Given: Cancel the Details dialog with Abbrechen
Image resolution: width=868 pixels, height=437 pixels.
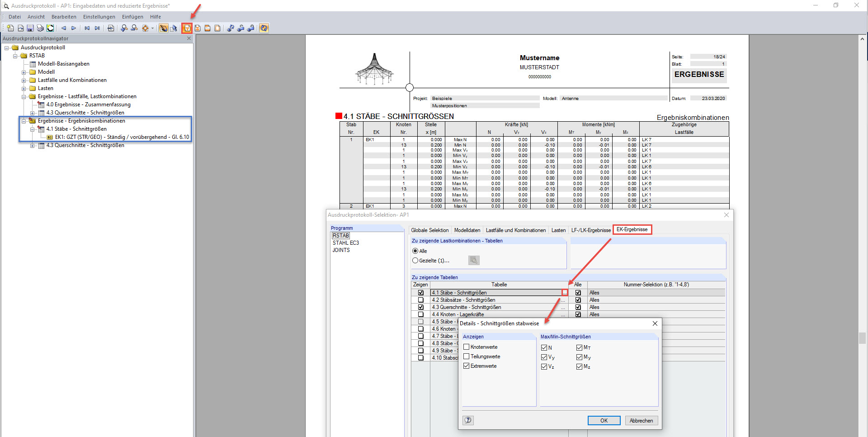Looking at the screenshot, I should pyautogui.click(x=641, y=420).
